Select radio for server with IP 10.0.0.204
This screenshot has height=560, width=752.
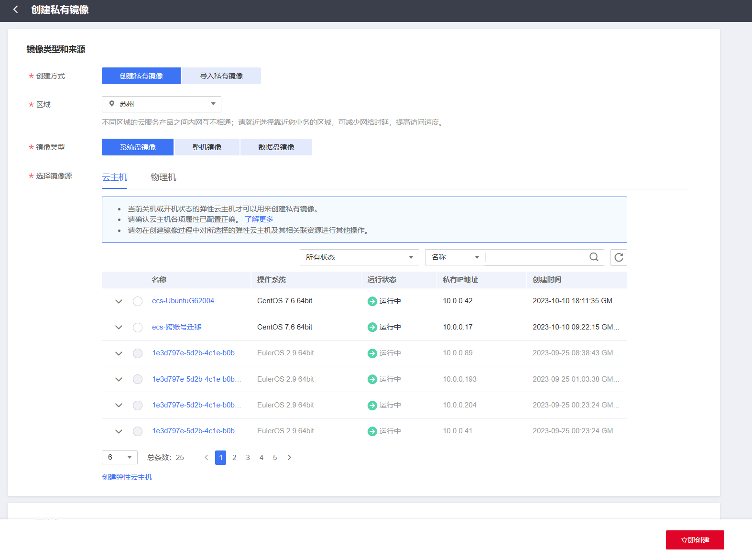[138, 406]
